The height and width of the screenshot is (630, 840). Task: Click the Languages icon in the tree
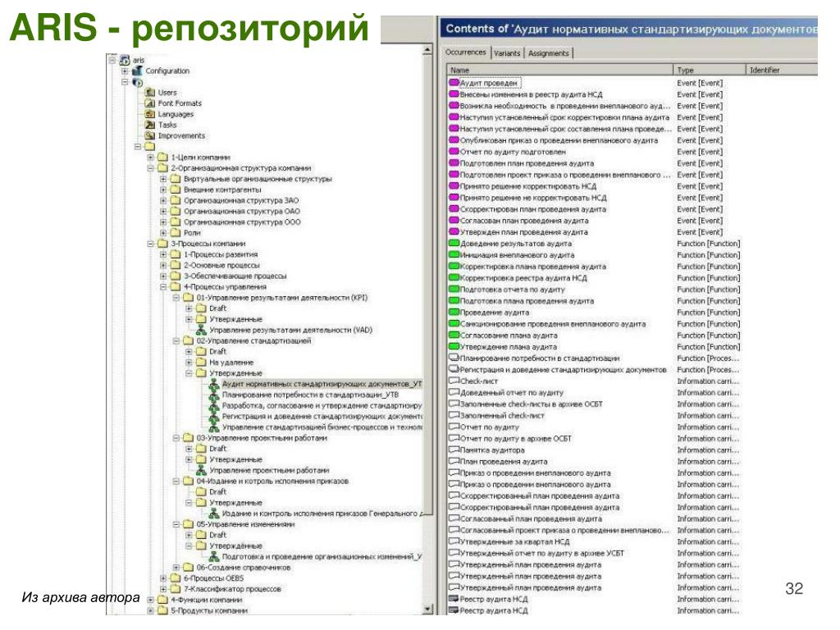[x=150, y=114]
